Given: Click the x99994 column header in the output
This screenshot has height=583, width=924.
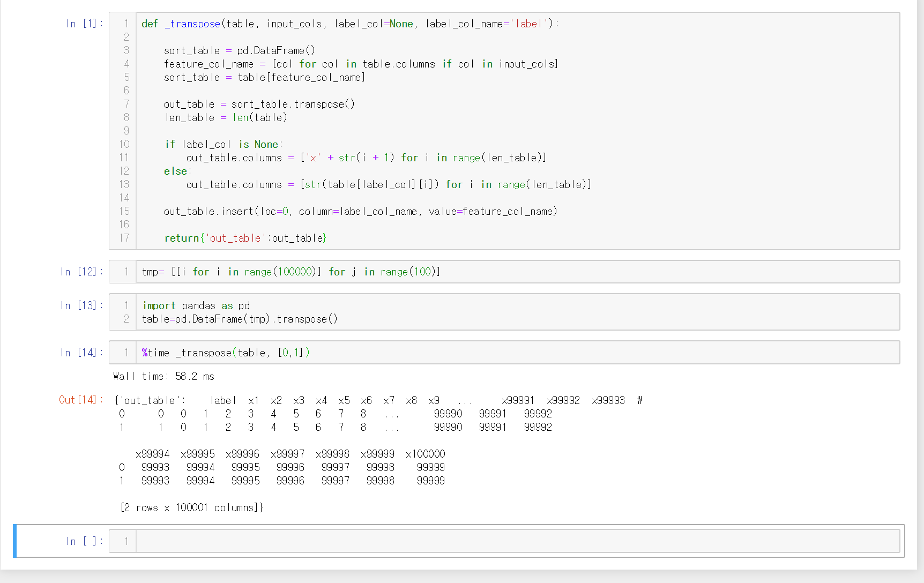Looking at the screenshot, I should click(154, 453).
